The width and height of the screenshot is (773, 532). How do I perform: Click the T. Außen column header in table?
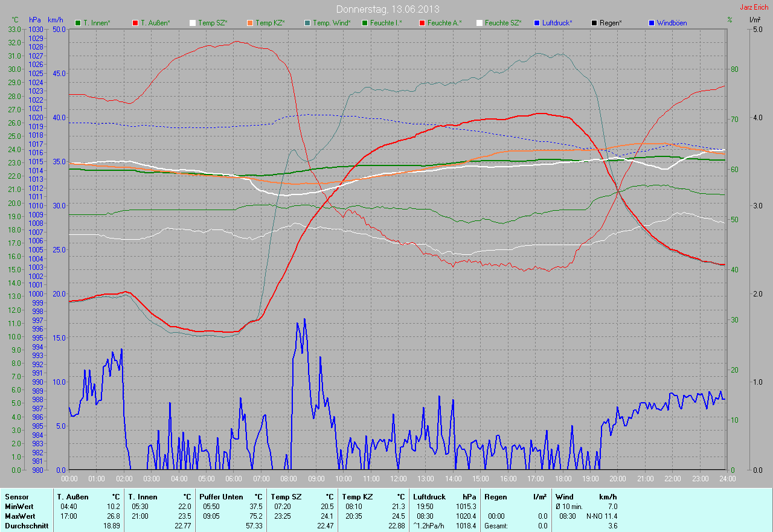coord(73,497)
